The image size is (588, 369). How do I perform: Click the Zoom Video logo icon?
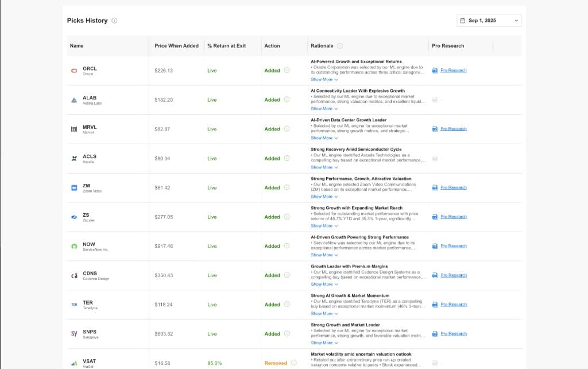pos(74,188)
